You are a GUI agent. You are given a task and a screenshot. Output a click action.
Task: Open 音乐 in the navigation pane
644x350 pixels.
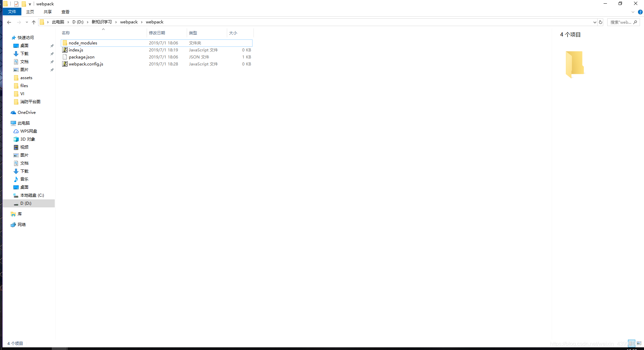[24, 179]
